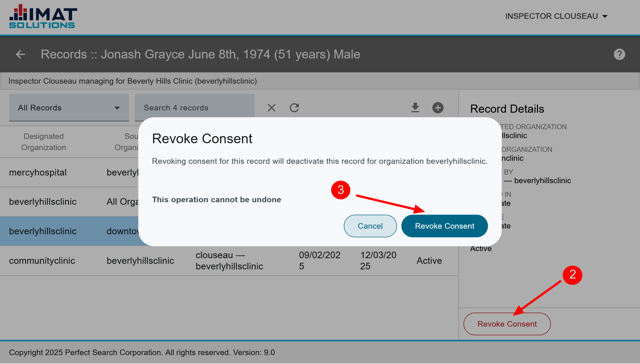Open the Inspector Clouseau user menu
Viewport: 640px width, 364px height.
pyautogui.click(x=551, y=16)
